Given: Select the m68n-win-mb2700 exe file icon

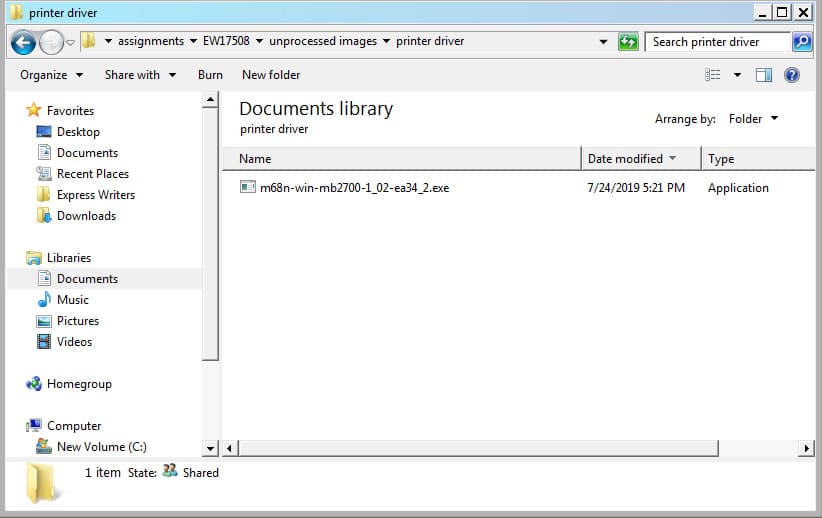Looking at the screenshot, I should [248, 187].
